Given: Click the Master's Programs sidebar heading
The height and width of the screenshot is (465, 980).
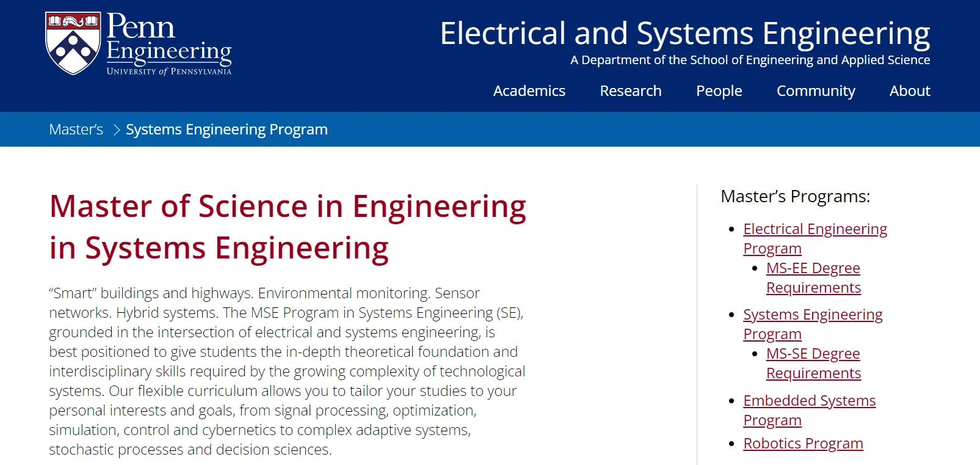Looking at the screenshot, I should (x=795, y=196).
